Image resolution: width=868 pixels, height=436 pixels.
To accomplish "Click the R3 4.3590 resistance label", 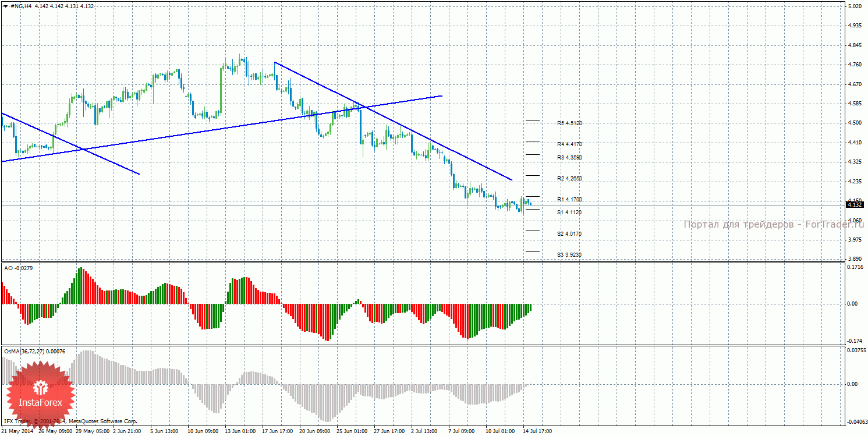I will (569, 158).
